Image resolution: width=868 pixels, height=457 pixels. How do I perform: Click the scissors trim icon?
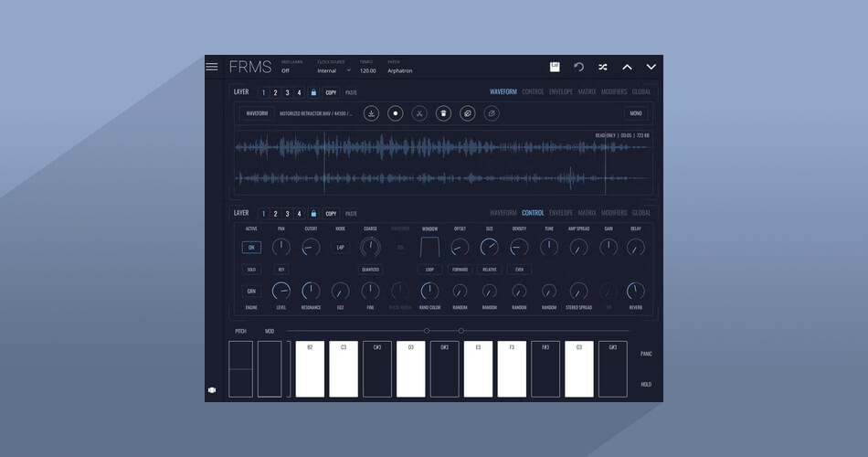tap(419, 113)
